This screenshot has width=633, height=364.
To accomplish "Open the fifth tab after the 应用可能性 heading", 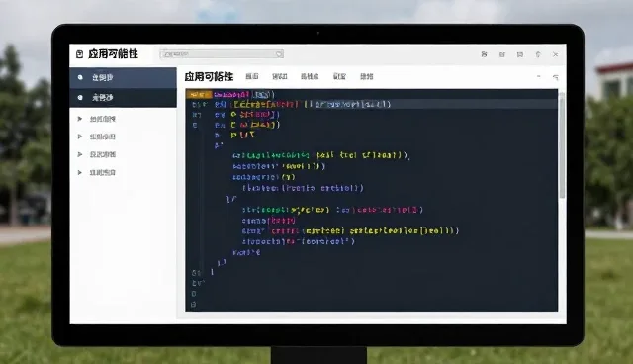I will pos(367,76).
